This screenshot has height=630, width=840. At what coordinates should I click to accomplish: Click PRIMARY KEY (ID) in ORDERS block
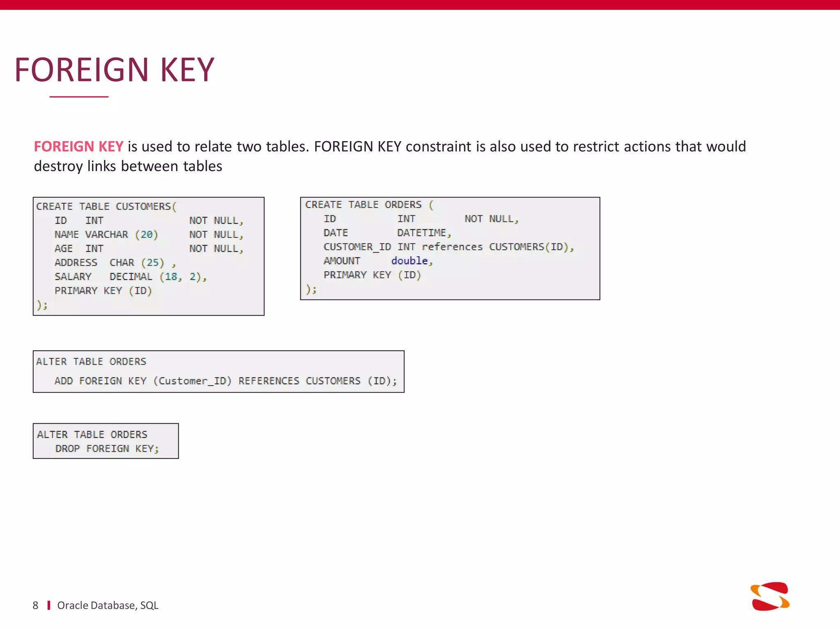pos(372,275)
